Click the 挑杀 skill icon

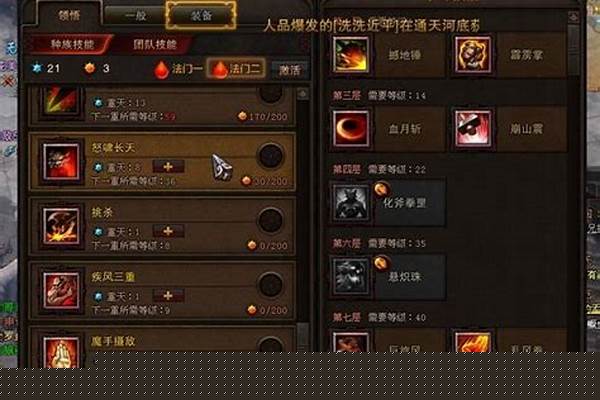tap(61, 226)
